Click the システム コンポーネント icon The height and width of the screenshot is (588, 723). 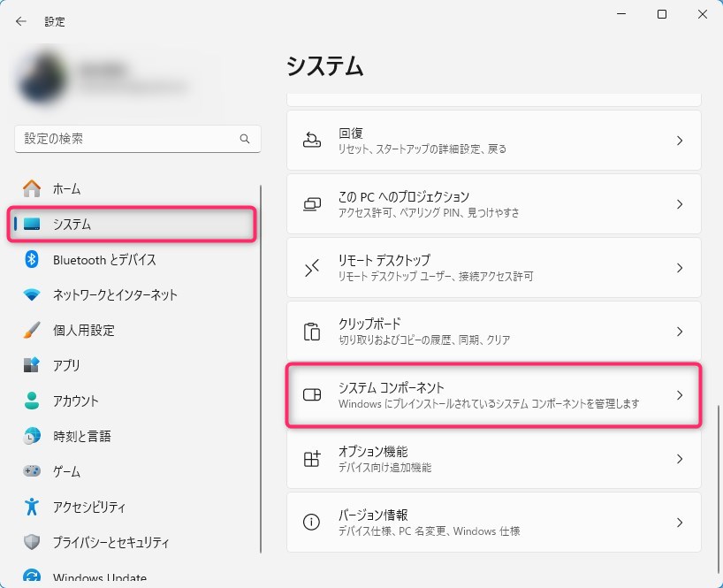coord(312,395)
